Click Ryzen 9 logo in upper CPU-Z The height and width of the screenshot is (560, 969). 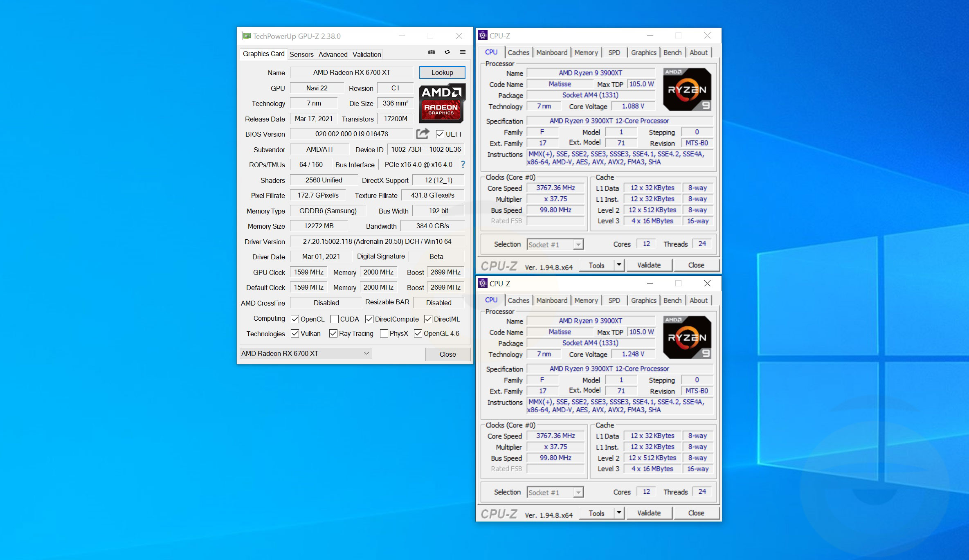(687, 90)
